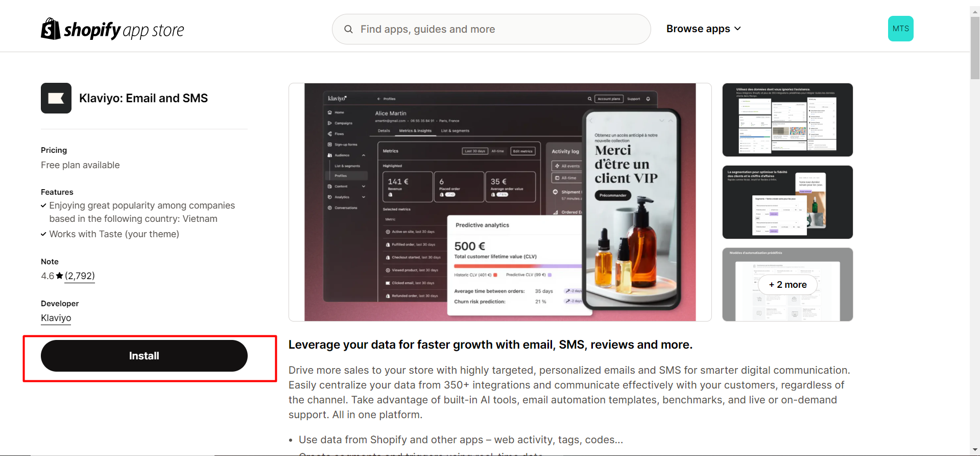
Task: Open the 2,792 reviews link
Action: point(80,276)
